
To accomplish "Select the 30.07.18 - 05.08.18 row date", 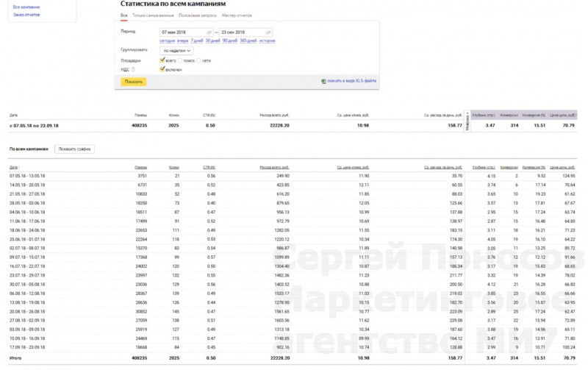I will pos(27,285).
